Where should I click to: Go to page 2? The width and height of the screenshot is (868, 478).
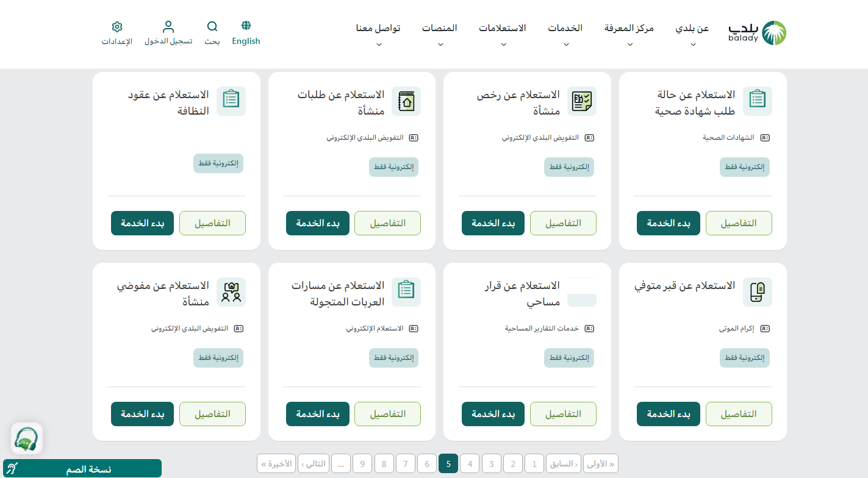point(513,464)
